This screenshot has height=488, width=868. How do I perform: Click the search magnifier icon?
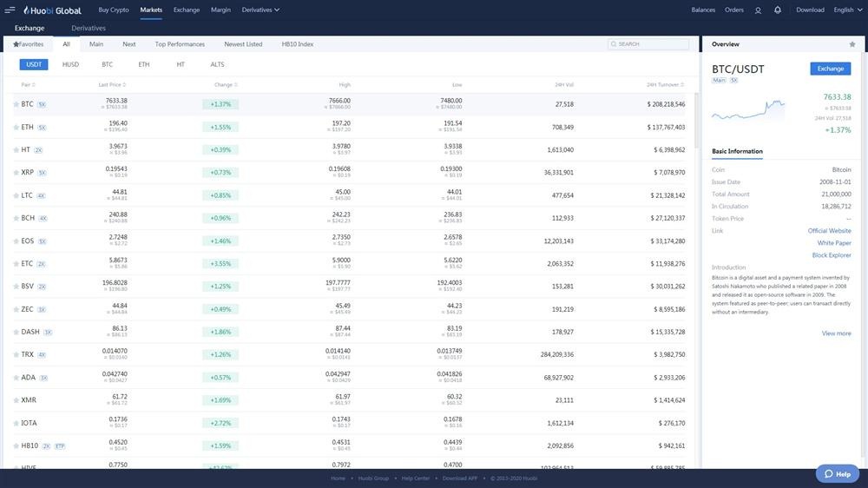tap(614, 44)
